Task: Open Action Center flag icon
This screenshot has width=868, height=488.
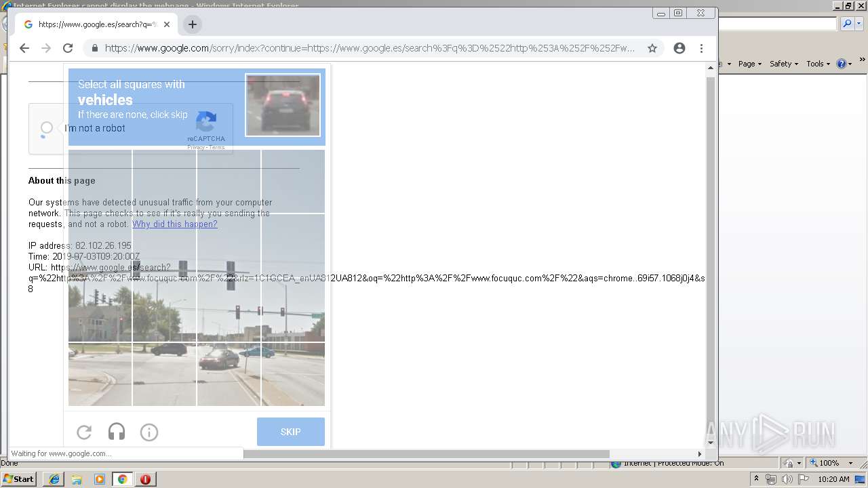Action: point(803,479)
